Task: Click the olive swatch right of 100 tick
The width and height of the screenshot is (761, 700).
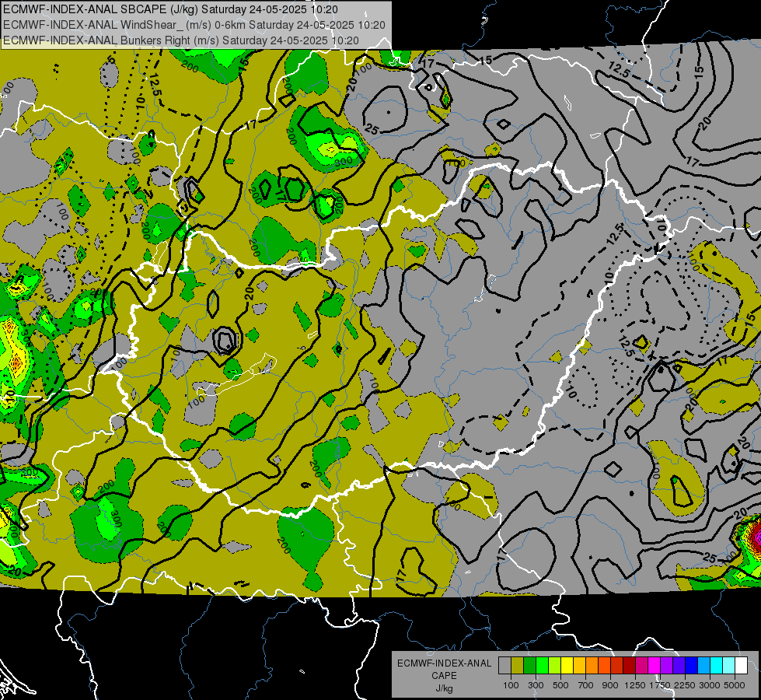Action: pyautogui.click(x=518, y=666)
